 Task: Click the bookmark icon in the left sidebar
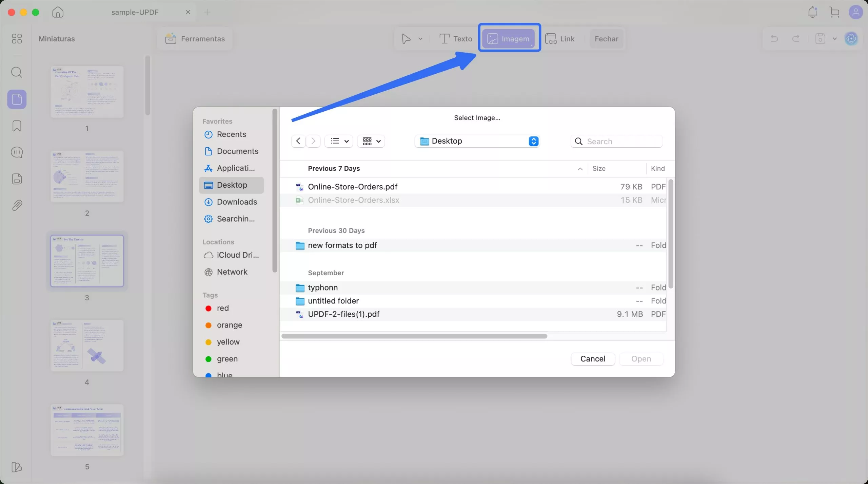click(17, 126)
